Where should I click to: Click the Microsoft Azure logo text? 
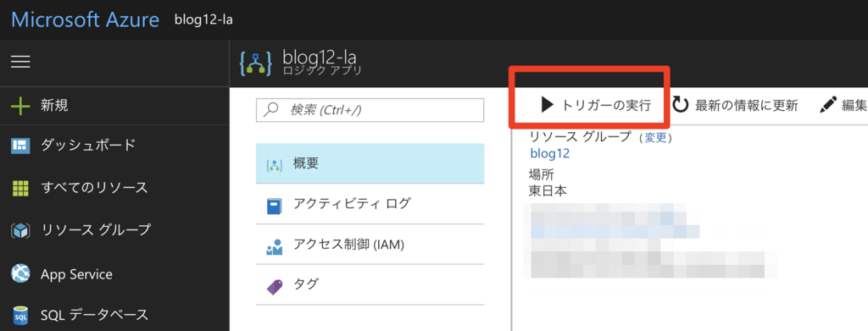pos(85,19)
